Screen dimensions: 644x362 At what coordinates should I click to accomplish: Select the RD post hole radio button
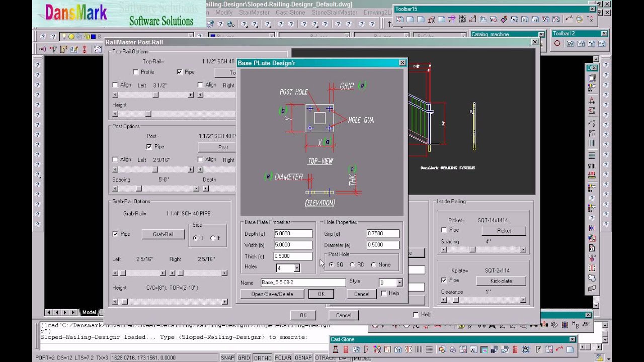point(352,264)
